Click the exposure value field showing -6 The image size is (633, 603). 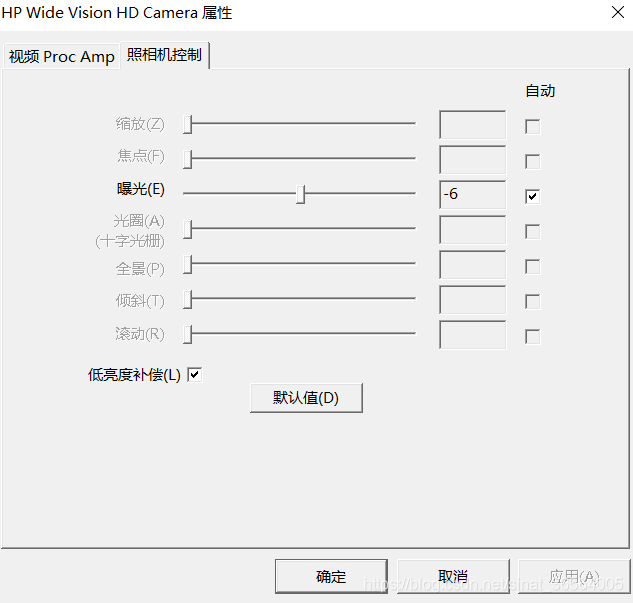coord(472,195)
